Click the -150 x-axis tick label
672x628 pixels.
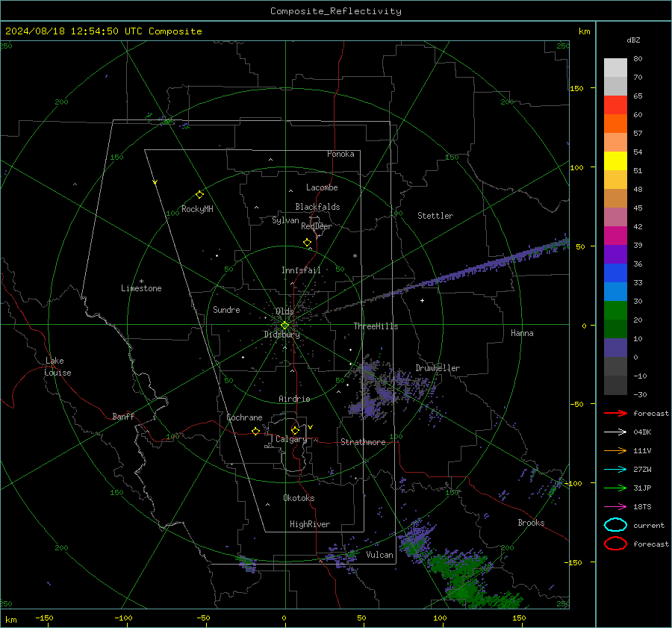tap(44, 618)
